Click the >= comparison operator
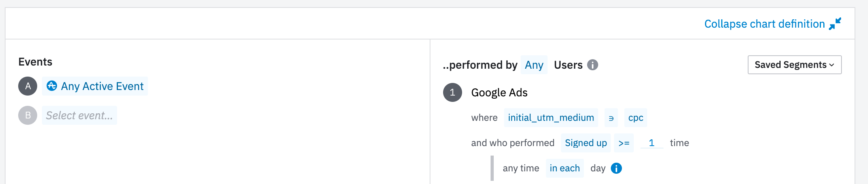868x184 pixels. click(x=624, y=143)
